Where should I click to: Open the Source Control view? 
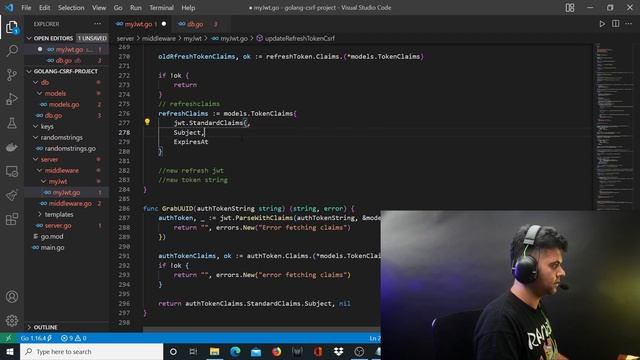tap(12, 75)
